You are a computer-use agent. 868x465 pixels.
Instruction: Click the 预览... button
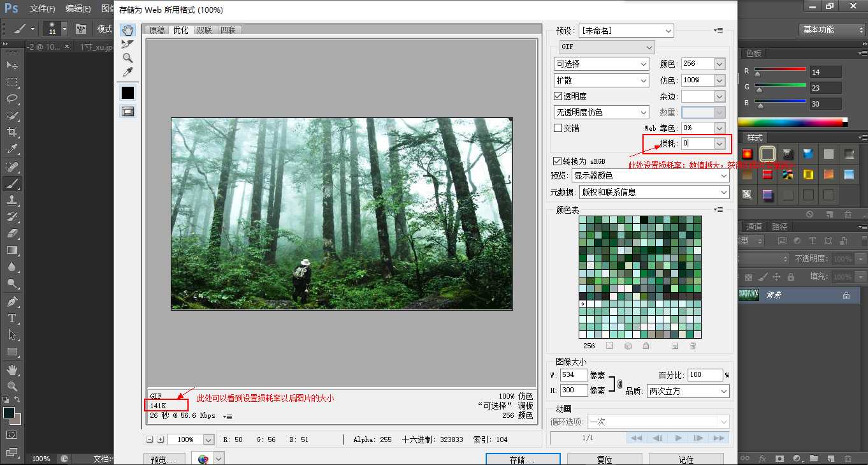[164, 459]
